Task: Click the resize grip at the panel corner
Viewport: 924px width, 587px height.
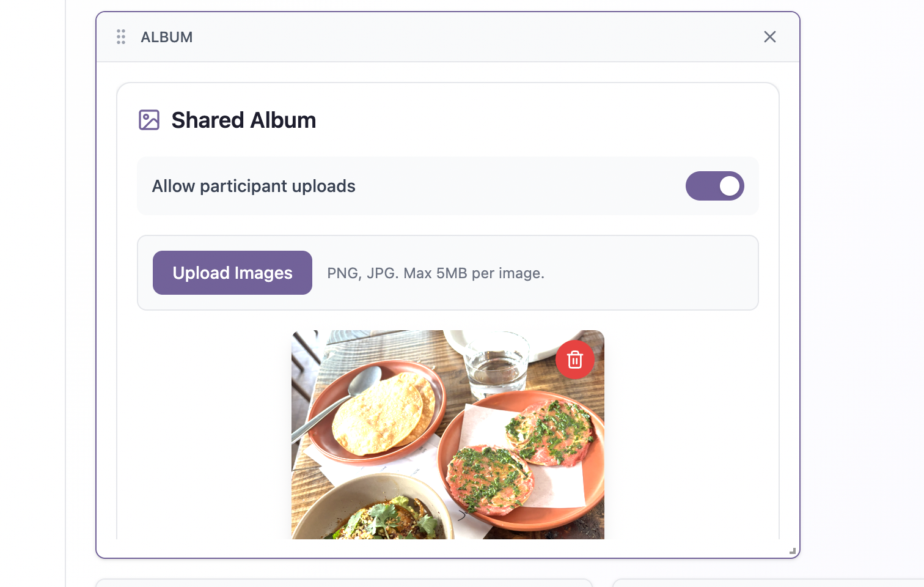Action: (792, 551)
